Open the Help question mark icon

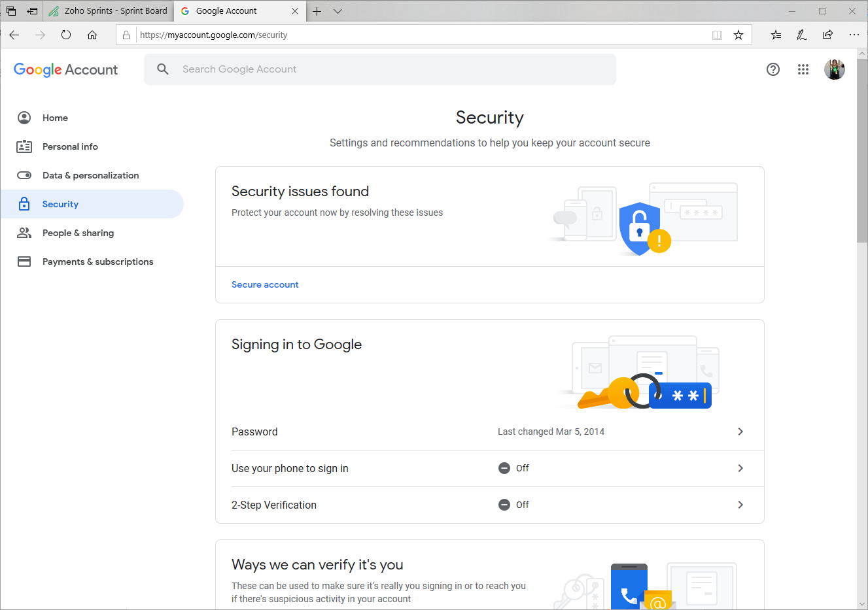pos(773,69)
